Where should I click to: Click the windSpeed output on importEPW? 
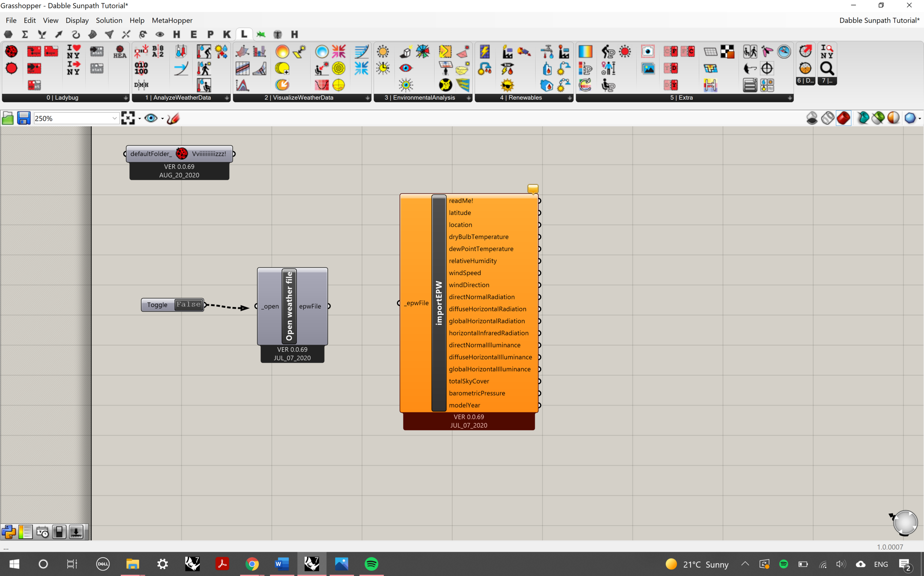click(x=465, y=273)
